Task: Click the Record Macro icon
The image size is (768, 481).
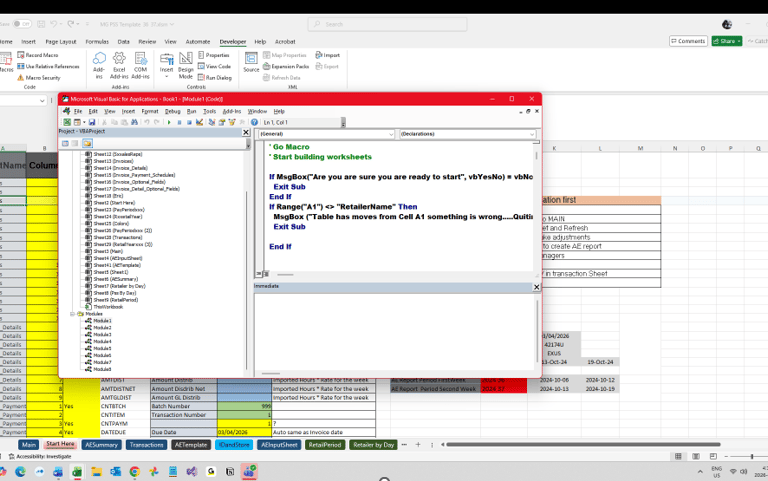Action: point(21,55)
